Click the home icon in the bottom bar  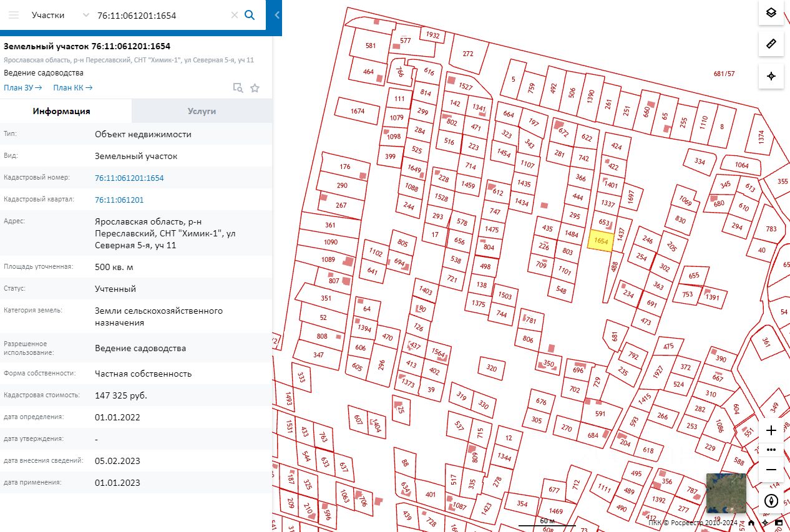[752, 523]
